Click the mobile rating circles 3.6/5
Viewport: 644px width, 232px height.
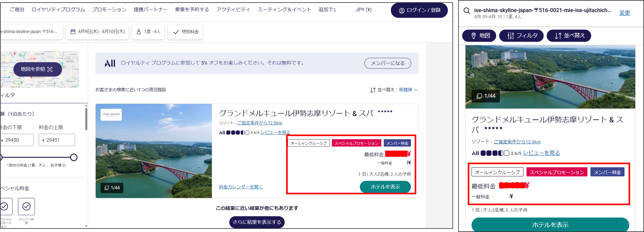495,153
